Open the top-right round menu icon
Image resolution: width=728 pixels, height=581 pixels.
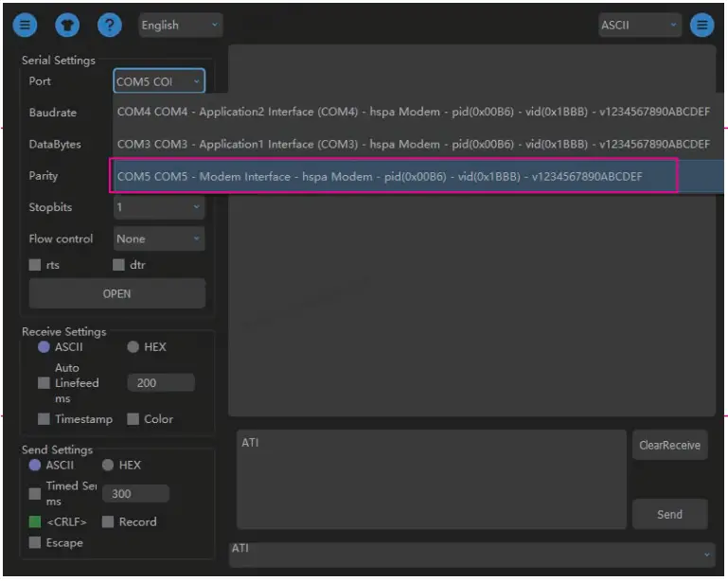pyautogui.click(x=701, y=25)
